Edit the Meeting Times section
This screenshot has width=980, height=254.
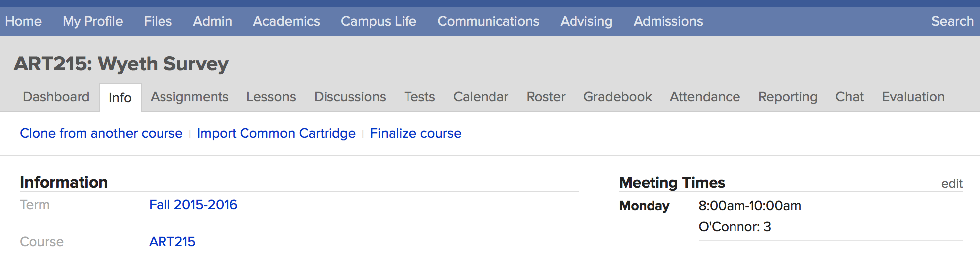952,184
